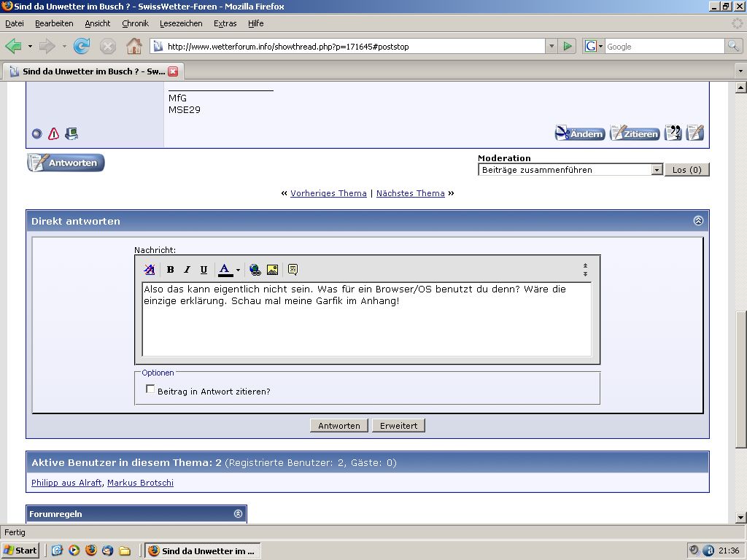Click the wrap quote tags icon
Viewport: 747px width, 560px height.
point(293,270)
